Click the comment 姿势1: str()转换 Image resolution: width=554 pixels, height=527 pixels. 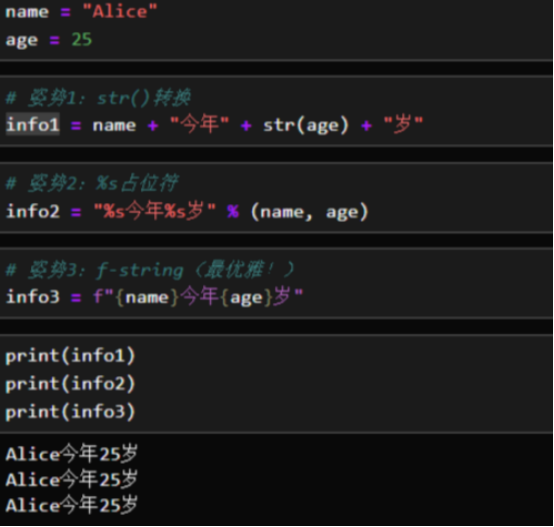tap(99, 97)
